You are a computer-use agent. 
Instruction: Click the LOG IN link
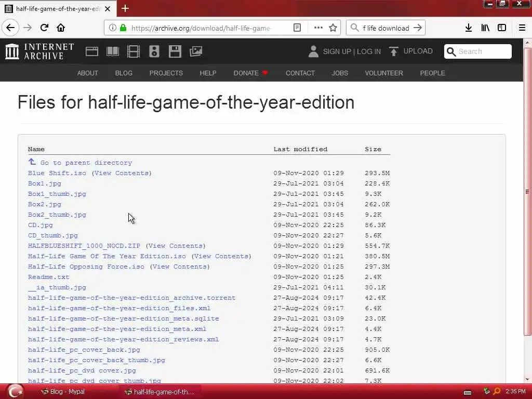[x=369, y=51]
